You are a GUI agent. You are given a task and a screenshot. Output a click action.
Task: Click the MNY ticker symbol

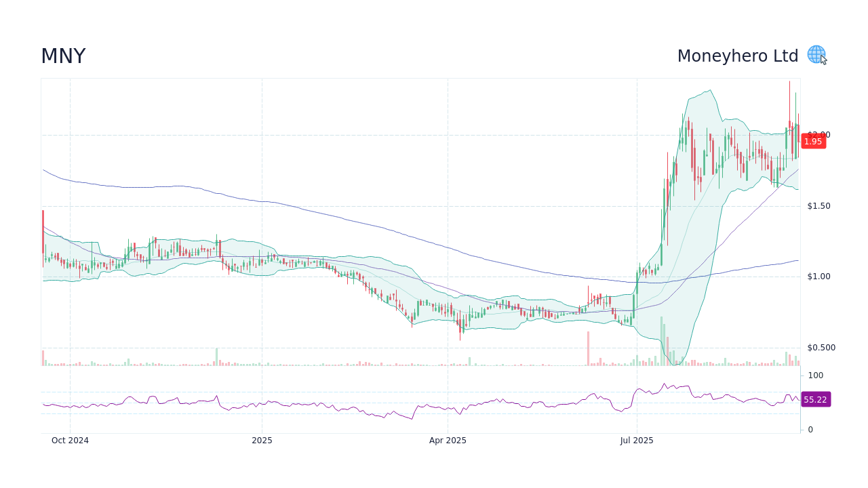tap(63, 56)
